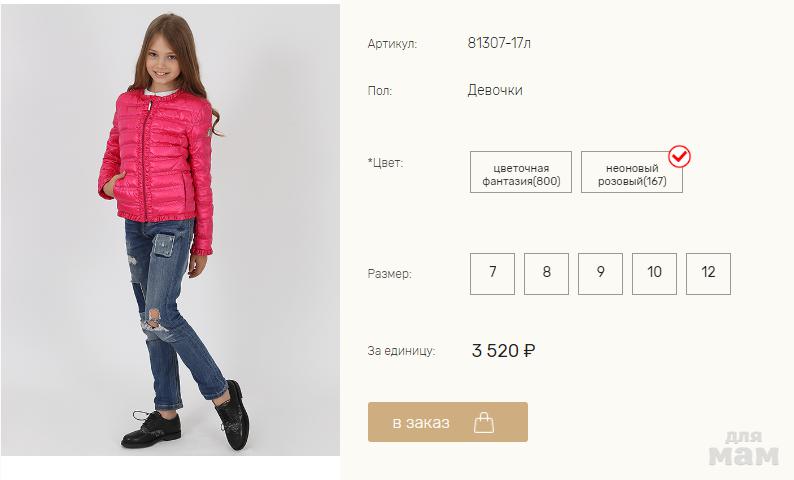794x480 pixels.
Task: Click the price 3 520 ₽
Action: click(503, 351)
